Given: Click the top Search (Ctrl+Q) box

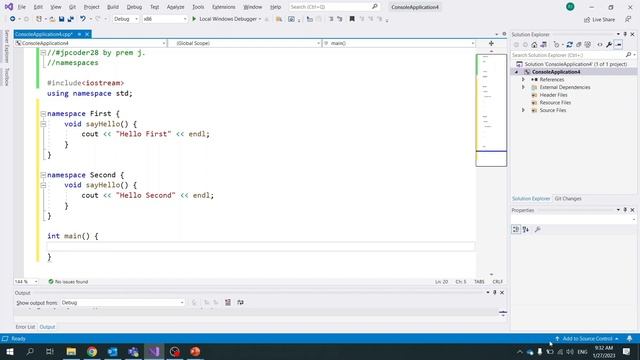Looking at the screenshot, I should 334,7.
